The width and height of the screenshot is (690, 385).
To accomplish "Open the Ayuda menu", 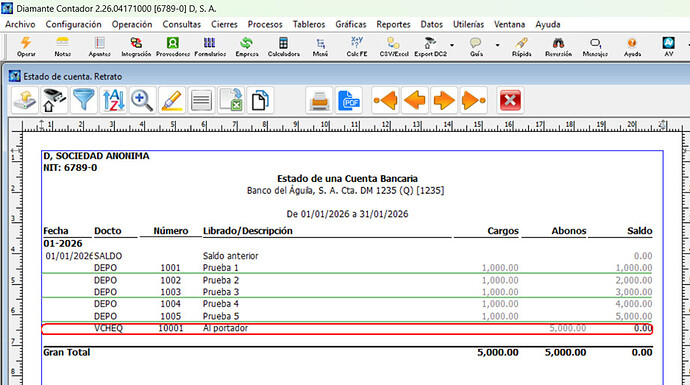I will point(548,24).
